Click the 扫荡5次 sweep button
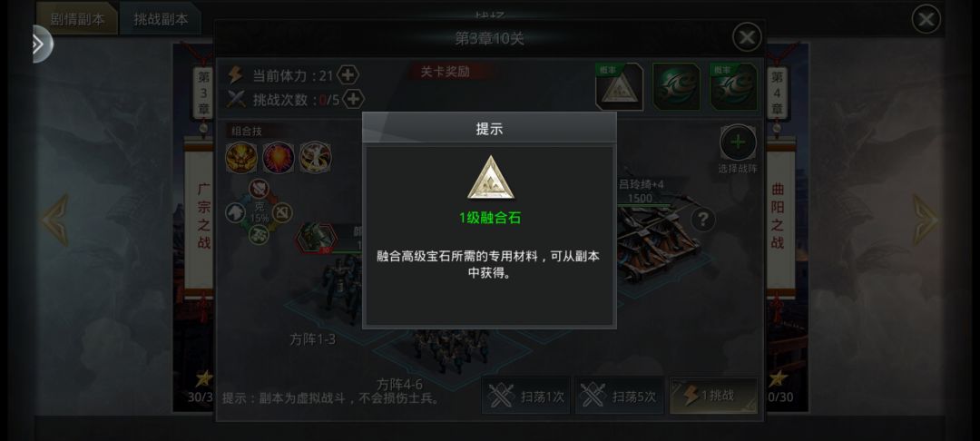 click(619, 396)
